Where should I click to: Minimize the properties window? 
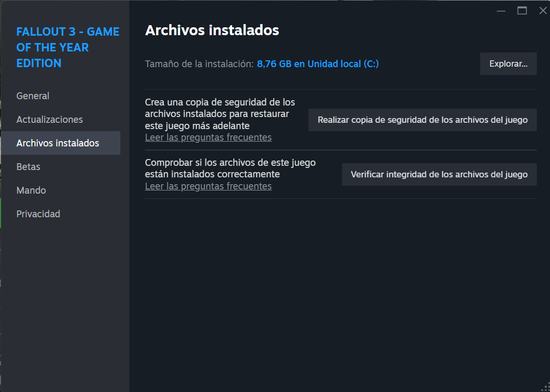coord(501,11)
